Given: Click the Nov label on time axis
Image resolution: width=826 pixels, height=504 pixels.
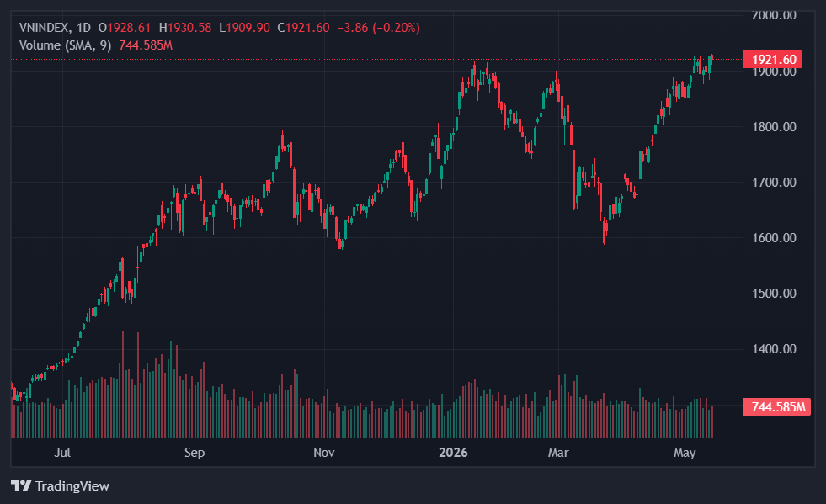Looking at the screenshot, I should tap(324, 453).
